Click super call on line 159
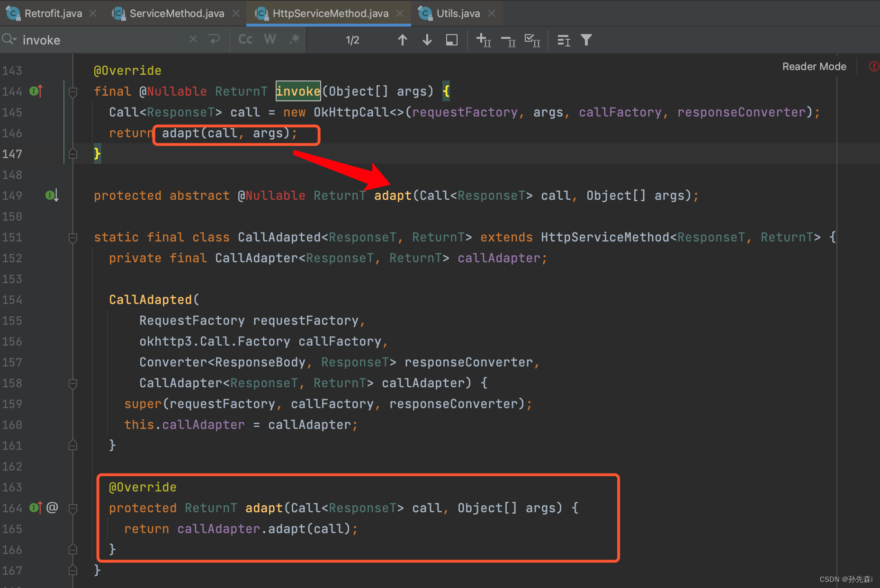Image resolution: width=880 pixels, height=588 pixels. (x=143, y=404)
